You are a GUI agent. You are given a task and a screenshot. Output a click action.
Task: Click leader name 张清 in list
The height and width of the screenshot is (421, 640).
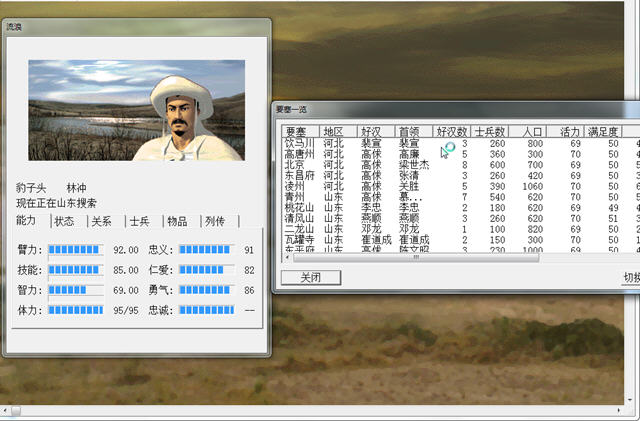409,176
